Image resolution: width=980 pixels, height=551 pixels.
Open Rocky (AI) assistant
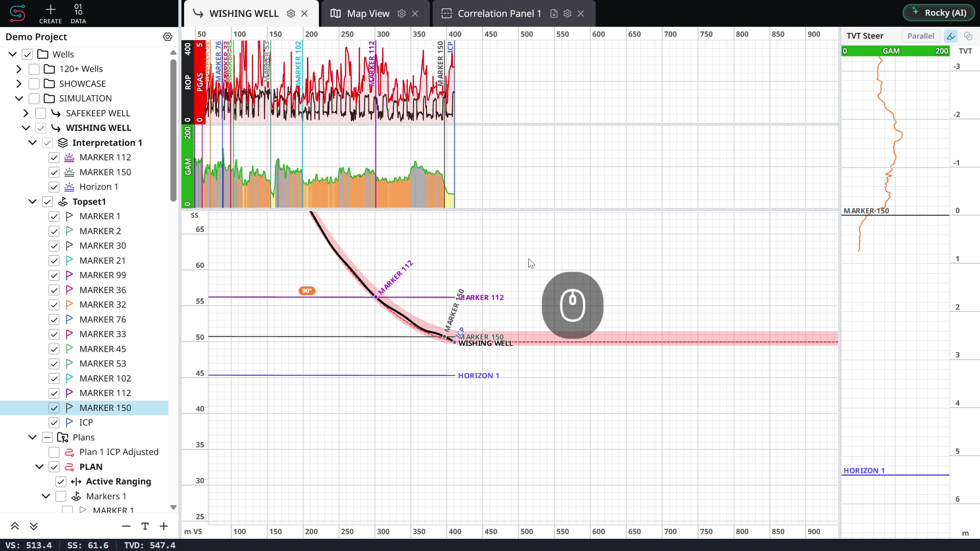click(939, 13)
